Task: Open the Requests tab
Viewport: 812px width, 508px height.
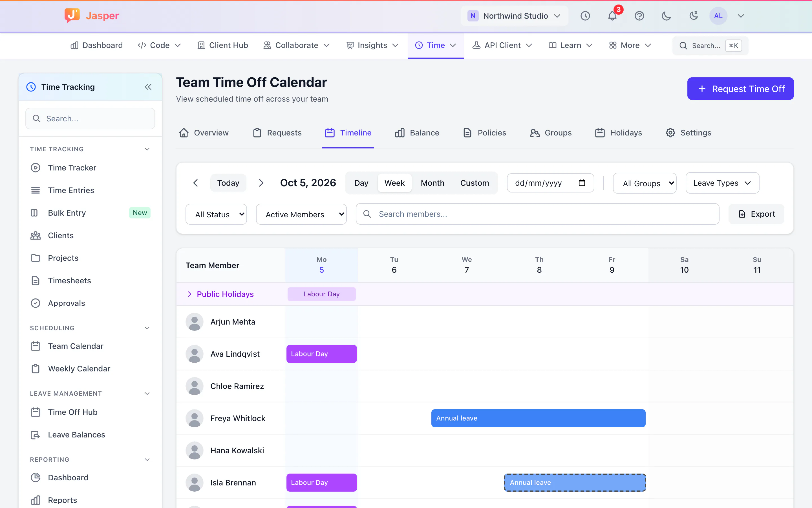Action: coord(277,133)
